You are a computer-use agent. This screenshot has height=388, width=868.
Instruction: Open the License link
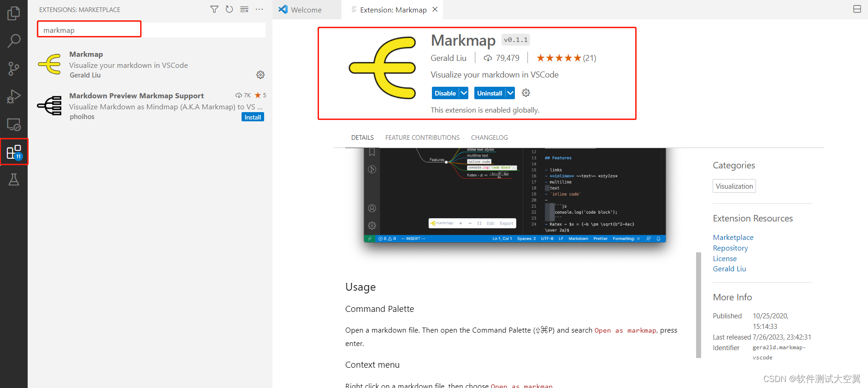[725, 258]
